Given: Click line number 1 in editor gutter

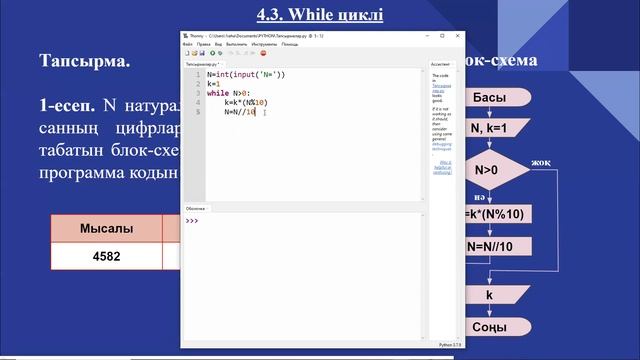Looking at the screenshot, I should (x=198, y=75).
